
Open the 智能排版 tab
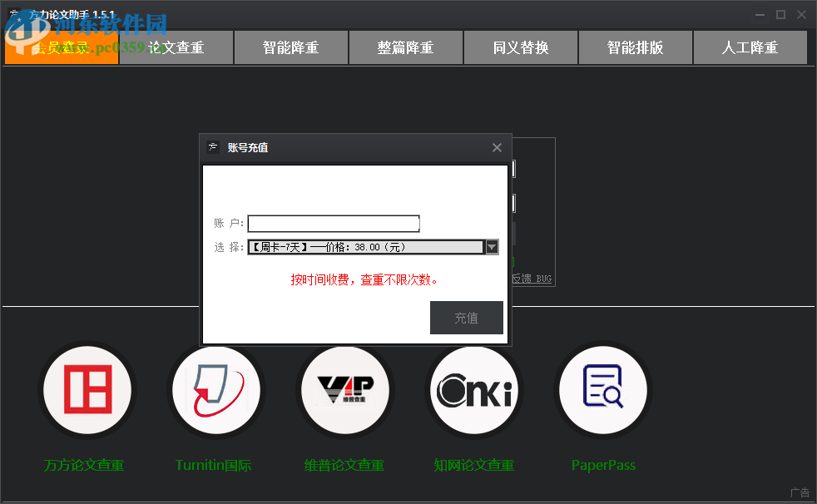635,47
